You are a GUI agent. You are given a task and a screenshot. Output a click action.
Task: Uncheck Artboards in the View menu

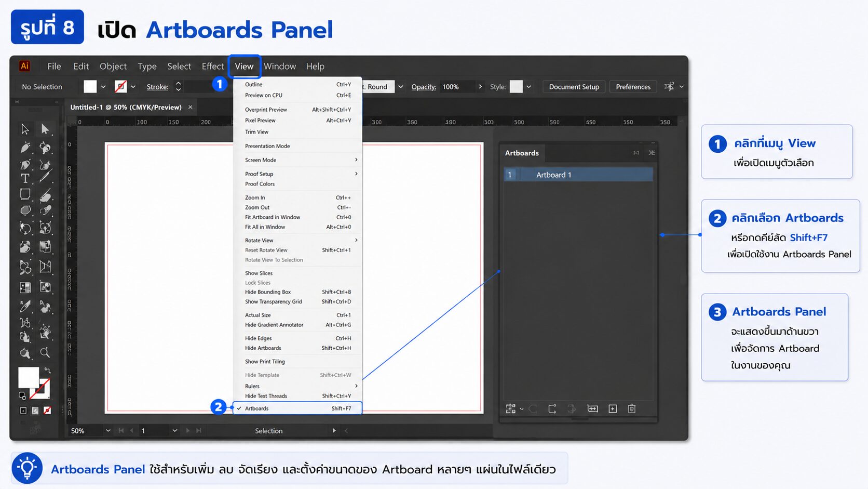coord(297,408)
